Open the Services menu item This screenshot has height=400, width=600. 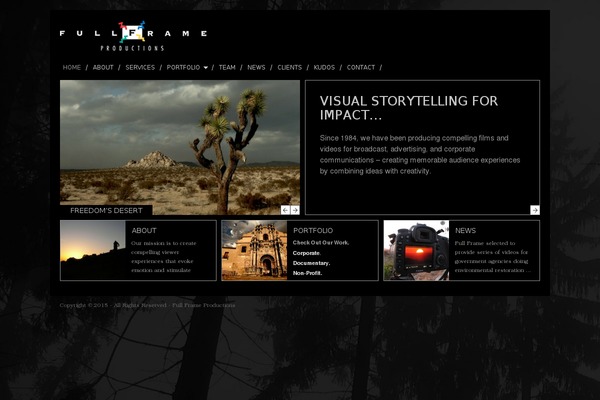pyautogui.click(x=140, y=67)
